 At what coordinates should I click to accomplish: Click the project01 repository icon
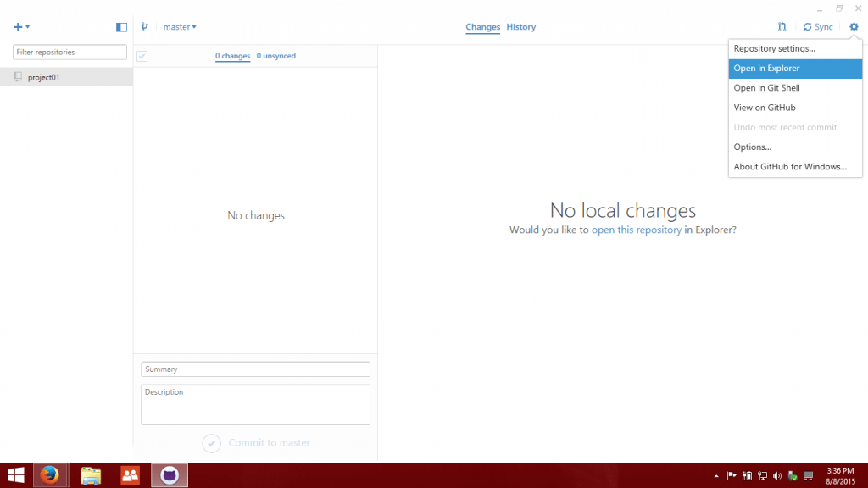(x=18, y=77)
